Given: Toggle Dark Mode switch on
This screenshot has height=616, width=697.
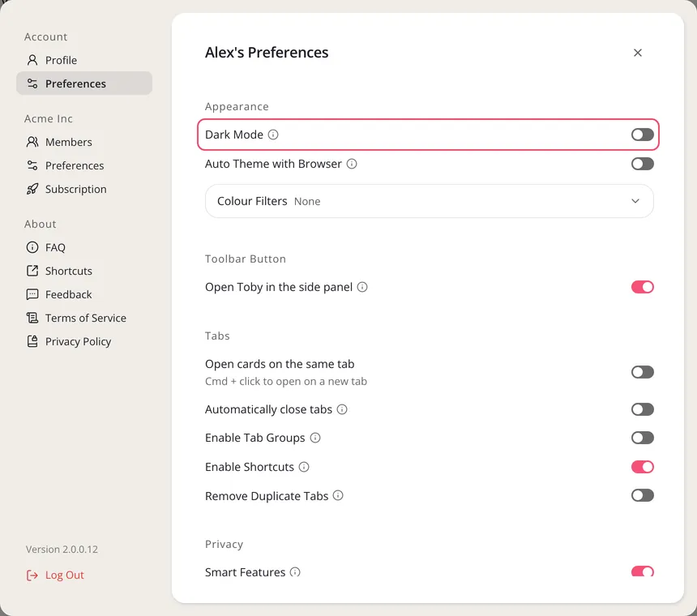Looking at the screenshot, I should (643, 135).
